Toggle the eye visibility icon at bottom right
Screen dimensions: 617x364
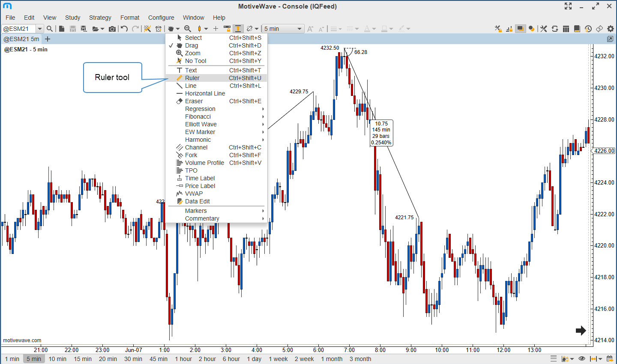pyautogui.click(x=581, y=359)
